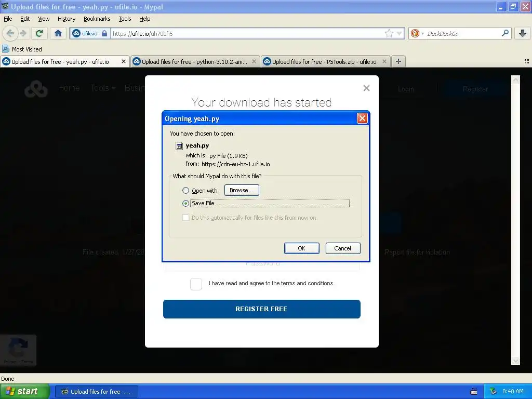Minimize the Mypal browser window
This screenshot has height=399, width=532.
(x=501, y=6)
